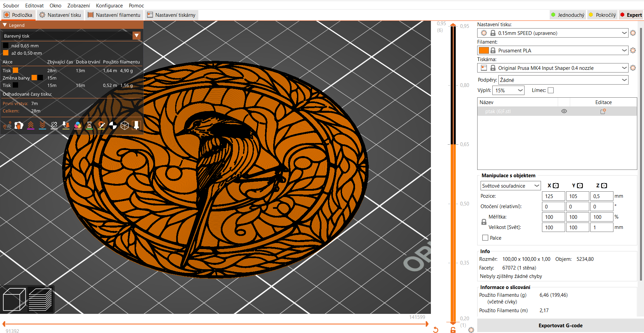Select Expert mode

[631, 15]
